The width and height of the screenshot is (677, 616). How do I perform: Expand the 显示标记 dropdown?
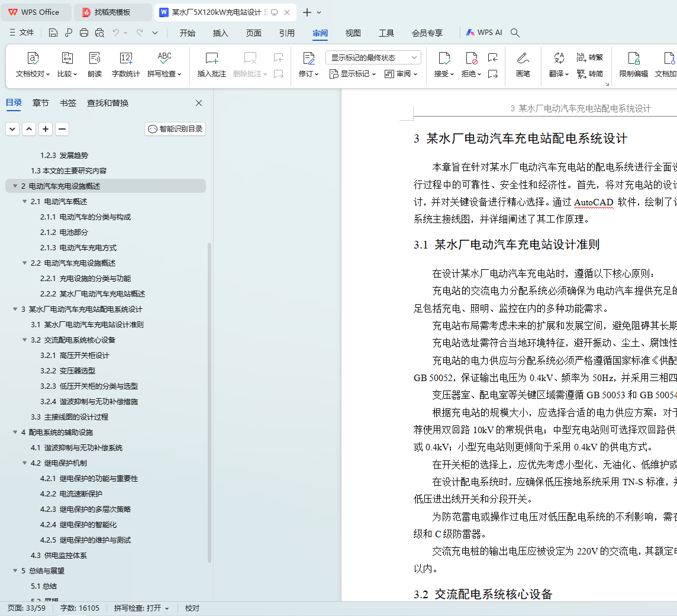coord(352,74)
